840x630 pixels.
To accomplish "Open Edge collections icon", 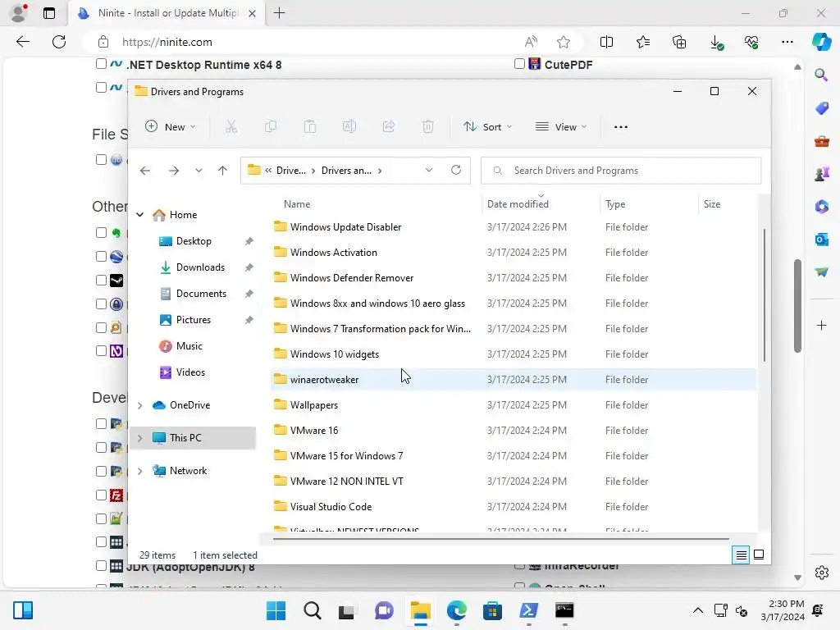I will tap(679, 42).
